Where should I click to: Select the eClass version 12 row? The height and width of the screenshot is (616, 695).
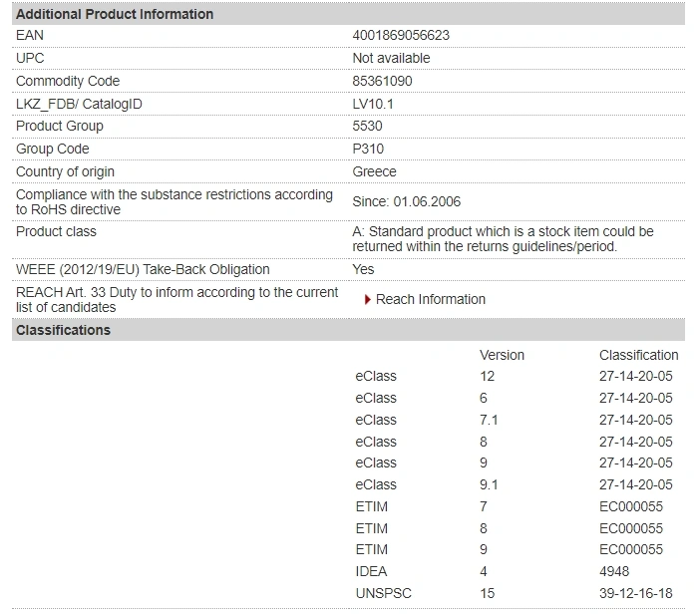pos(514,376)
